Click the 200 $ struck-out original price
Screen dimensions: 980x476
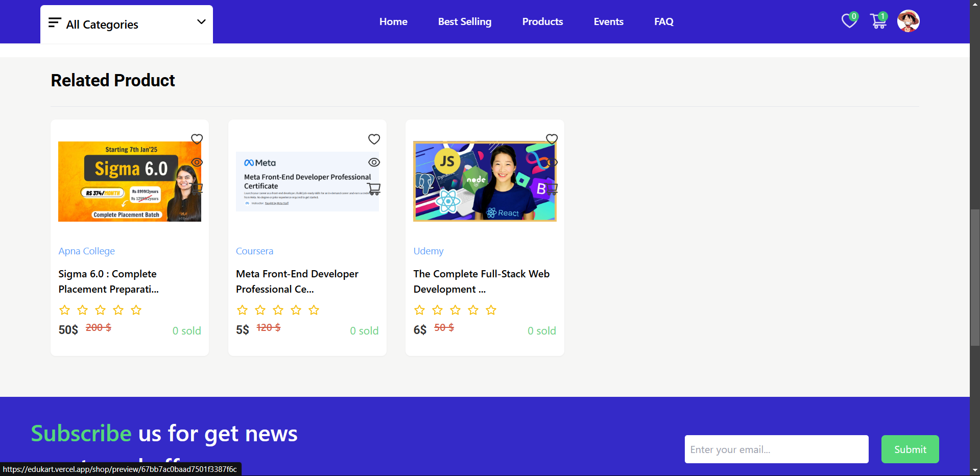(99, 327)
